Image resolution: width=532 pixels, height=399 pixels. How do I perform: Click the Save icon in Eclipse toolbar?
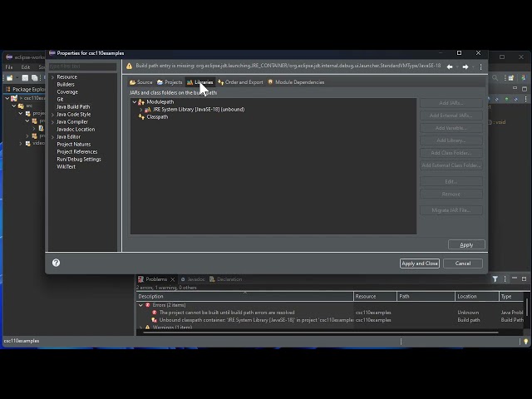click(x=25, y=78)
